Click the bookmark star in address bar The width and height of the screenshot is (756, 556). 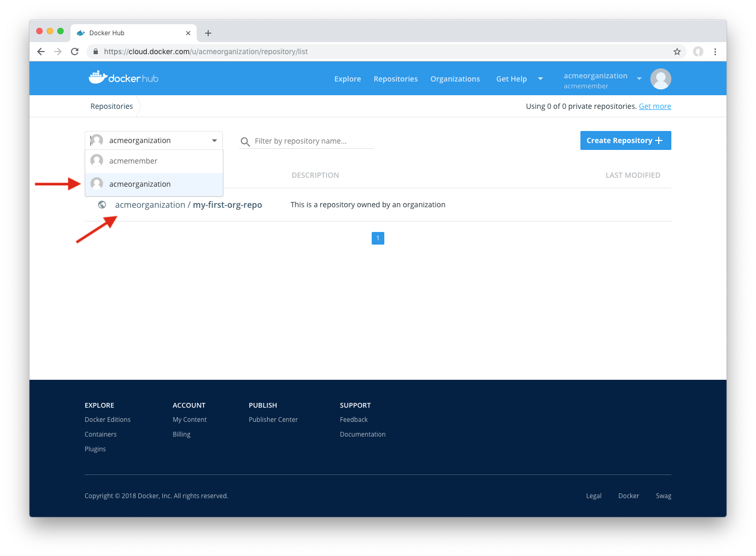(677, 52)
